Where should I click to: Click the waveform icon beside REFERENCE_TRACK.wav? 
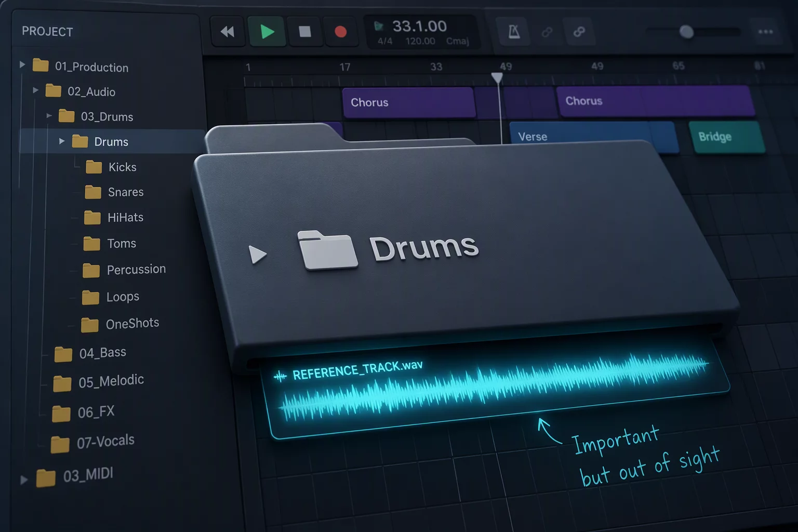click(x=281, y=376)
